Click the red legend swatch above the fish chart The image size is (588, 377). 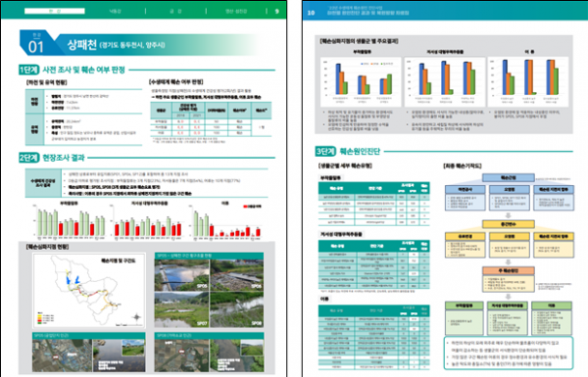coord(246,207)
